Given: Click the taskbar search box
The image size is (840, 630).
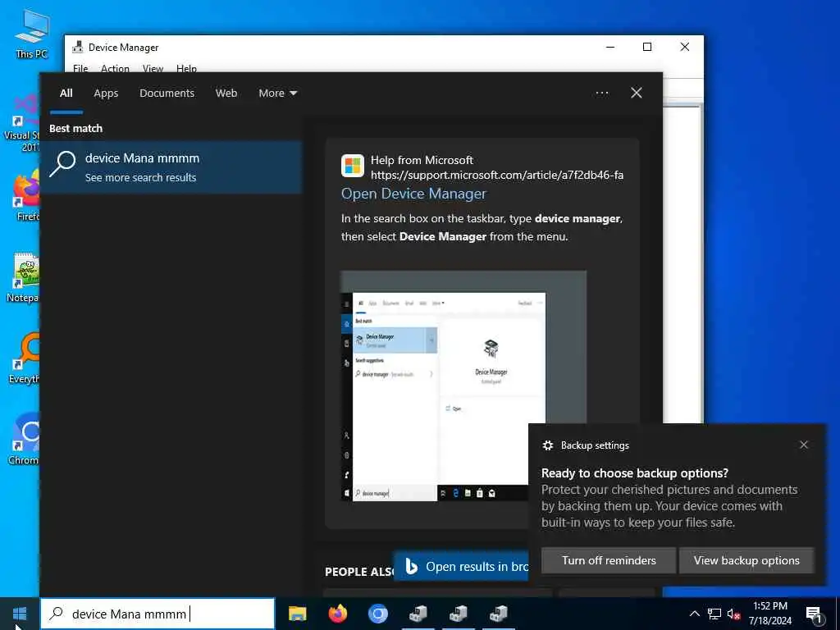Looking at the screenshot, I should [x=157, y=614].
